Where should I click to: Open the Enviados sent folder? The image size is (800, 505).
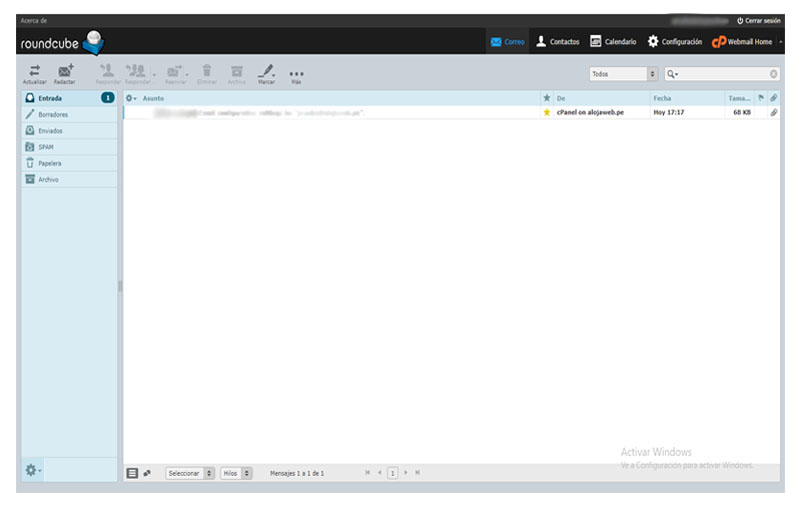[69, 131]
